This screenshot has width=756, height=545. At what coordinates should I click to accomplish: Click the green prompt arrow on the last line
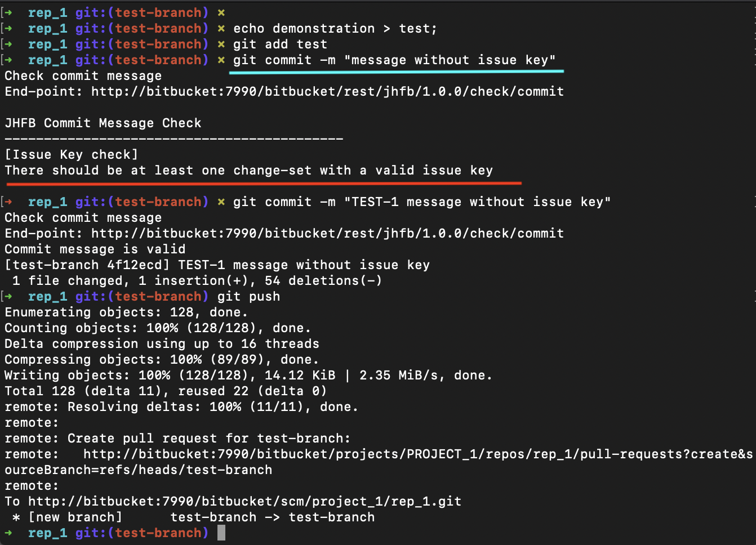click(9, 533)
